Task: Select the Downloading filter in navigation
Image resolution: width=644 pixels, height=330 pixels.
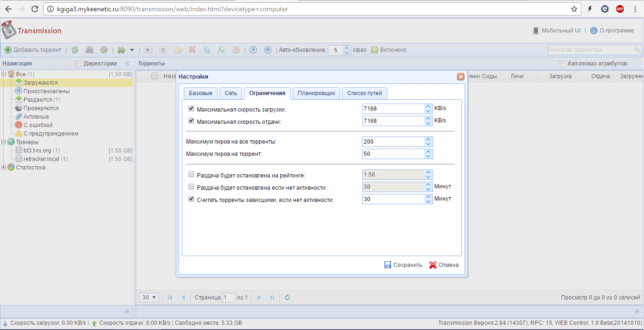Action: (x=41, y=83)
